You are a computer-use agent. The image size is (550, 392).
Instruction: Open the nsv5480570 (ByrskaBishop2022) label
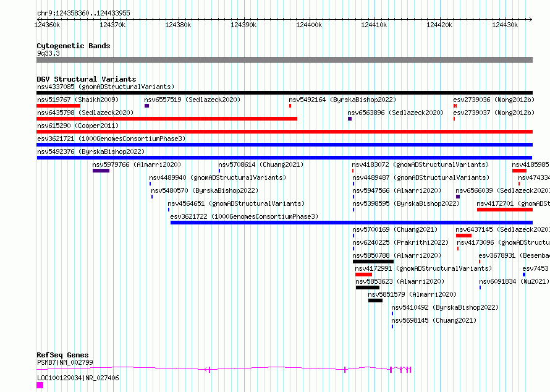[205, 190]
